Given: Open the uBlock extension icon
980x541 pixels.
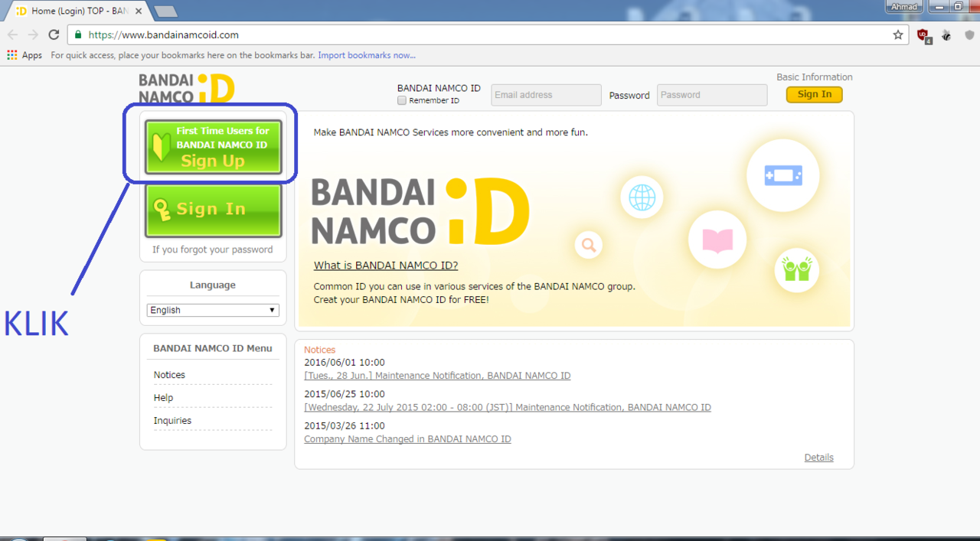Looking at the screenshot, I should (923, 35).
